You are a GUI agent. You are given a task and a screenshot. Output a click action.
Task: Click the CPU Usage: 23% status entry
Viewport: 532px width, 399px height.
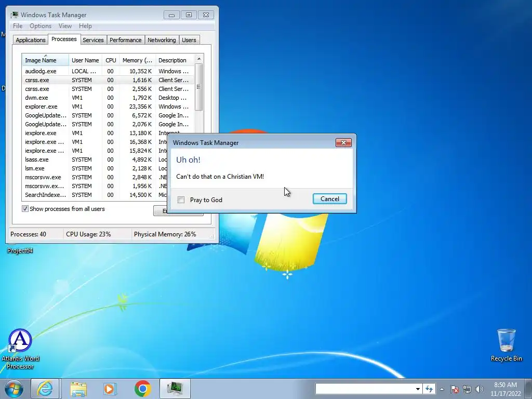coord(88,234)
